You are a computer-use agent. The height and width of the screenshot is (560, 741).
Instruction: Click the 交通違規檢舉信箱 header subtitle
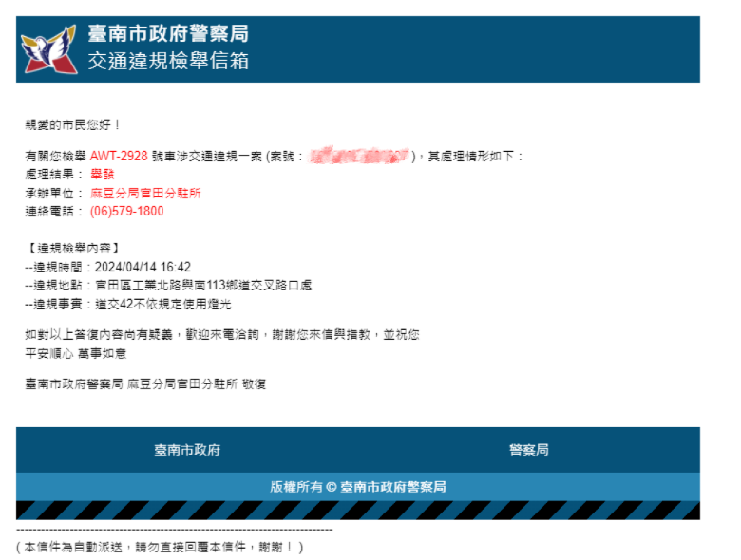[168, 61]
